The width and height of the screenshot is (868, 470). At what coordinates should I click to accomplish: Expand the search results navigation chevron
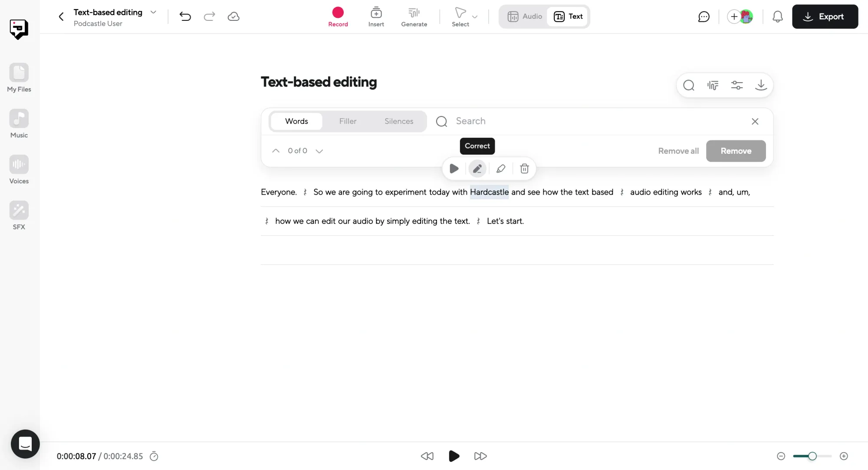320,151
